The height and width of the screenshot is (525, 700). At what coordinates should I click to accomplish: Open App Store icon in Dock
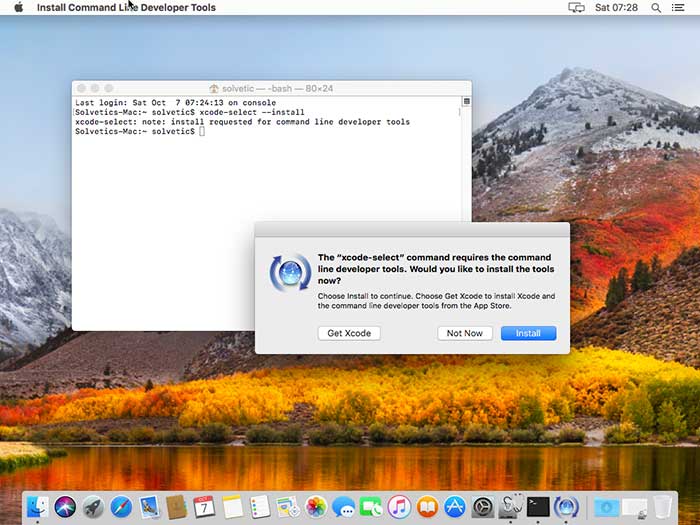[x=454, y=507]
